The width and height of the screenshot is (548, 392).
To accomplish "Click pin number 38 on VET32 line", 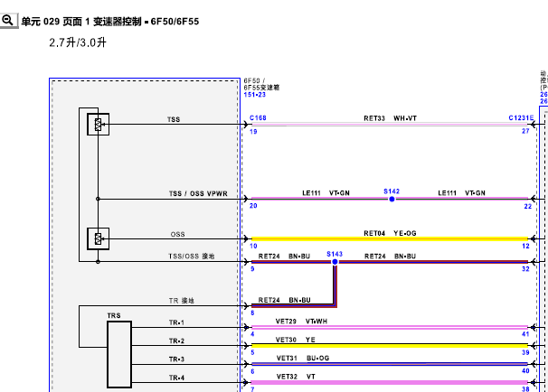I will (x=525, y=389).
